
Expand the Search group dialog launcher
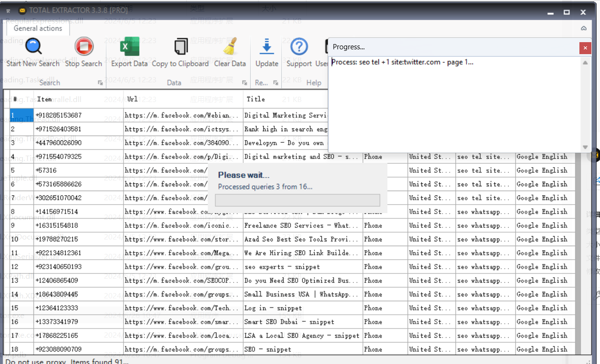[x=100, y=83]
